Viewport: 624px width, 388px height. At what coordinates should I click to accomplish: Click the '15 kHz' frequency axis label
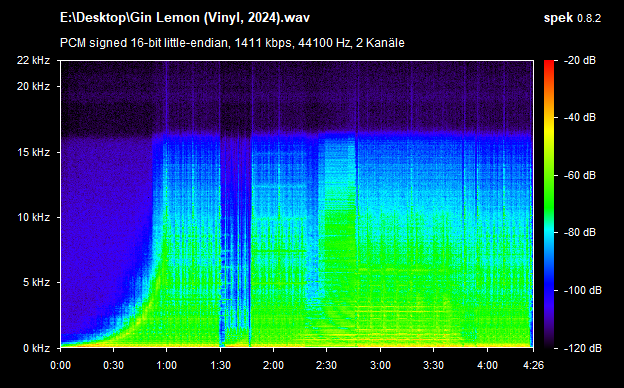[x=33, y=152]
